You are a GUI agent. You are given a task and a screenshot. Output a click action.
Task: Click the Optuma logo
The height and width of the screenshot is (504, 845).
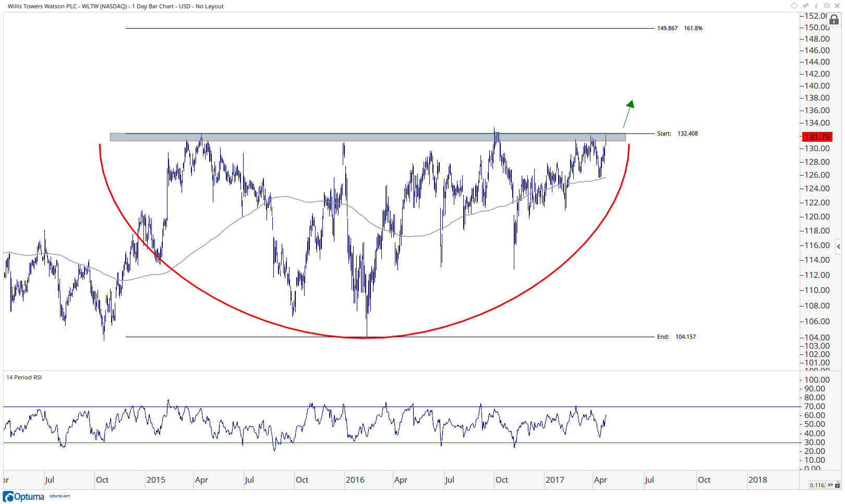[x=24, y=497]
